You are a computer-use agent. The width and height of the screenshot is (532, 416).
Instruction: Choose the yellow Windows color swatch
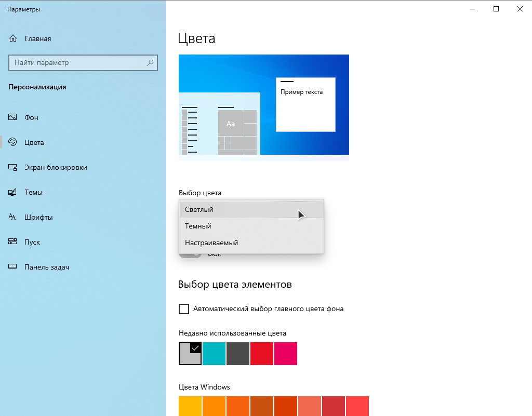(190, 406)
